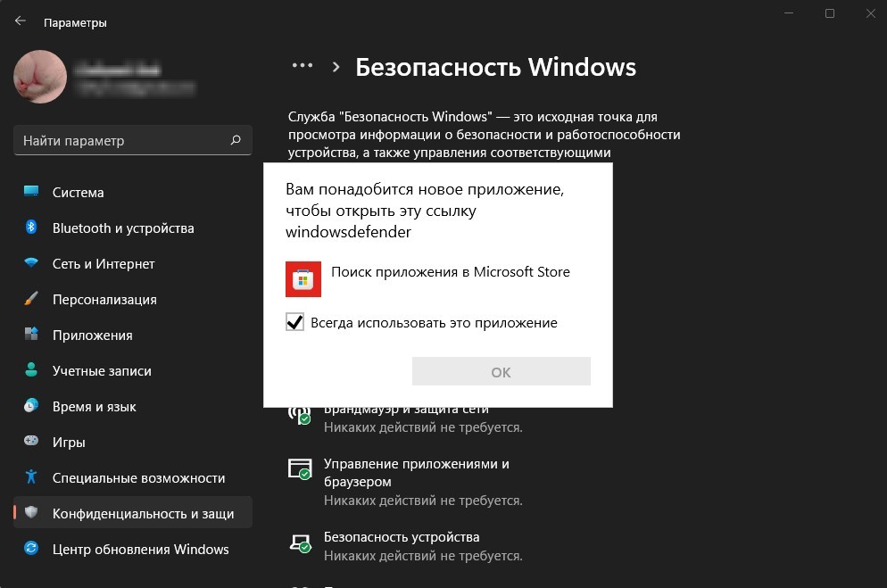Screen dimensions: 887x588
Task: Expand the breadcrumb ellipsis menu
Action: click(303, 66)
